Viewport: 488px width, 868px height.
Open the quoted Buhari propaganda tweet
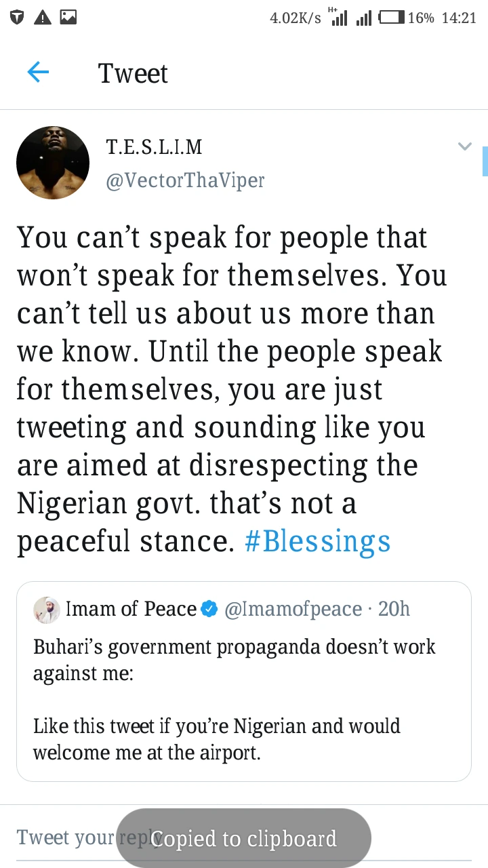(234, 698)
